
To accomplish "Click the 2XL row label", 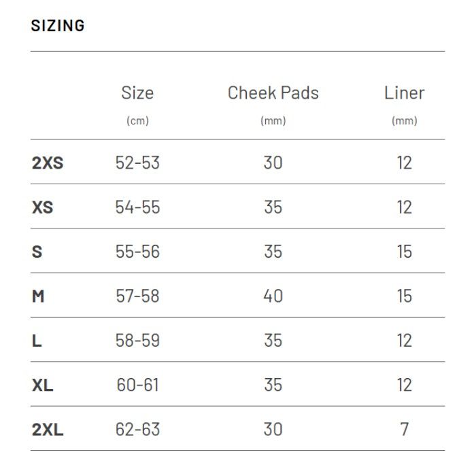I will (47, 430).
